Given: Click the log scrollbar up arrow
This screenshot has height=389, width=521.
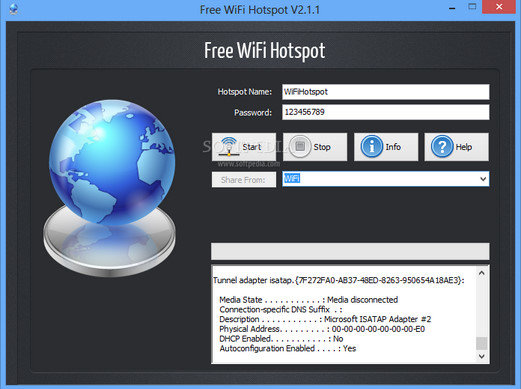Looking at the screenshot, I should coord(482,273).
